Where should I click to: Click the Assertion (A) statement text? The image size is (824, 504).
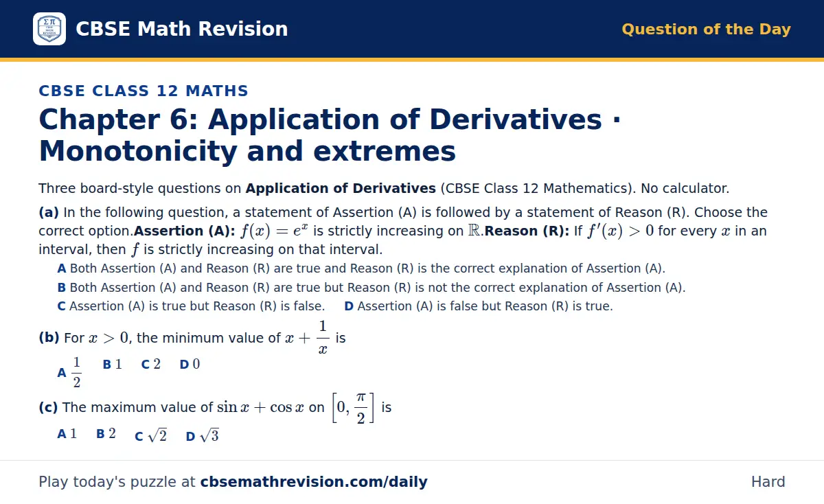point(309,231)
